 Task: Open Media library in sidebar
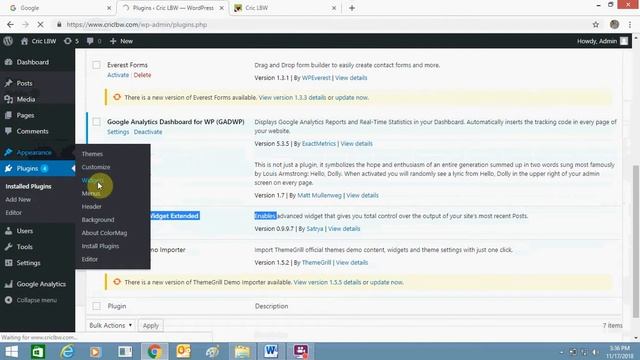click(x=26, y=99)
